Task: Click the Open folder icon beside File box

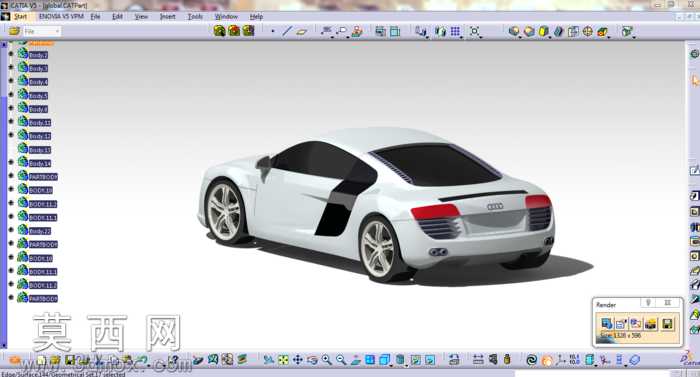Action: coord(14,31)
